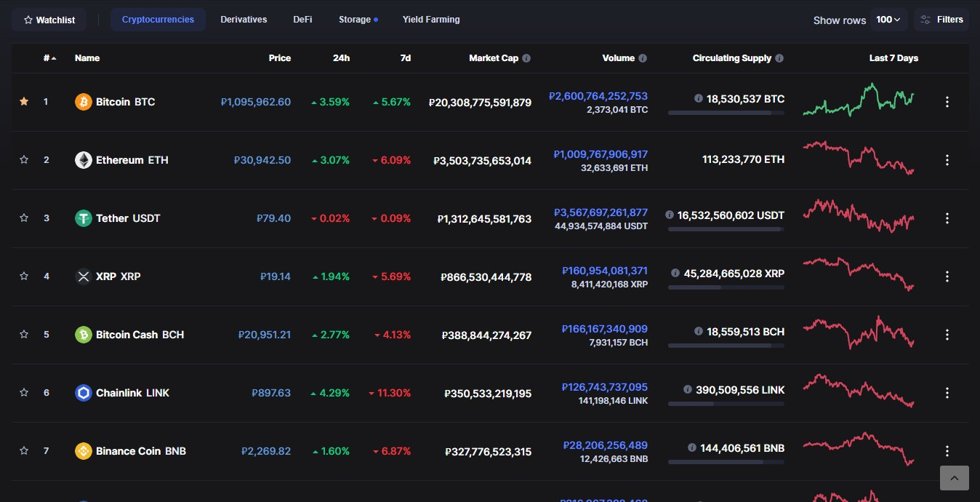Screen dimensions: 980x502
Task: Click info icon beside Binance Coin supply
Action: [692, 447]
